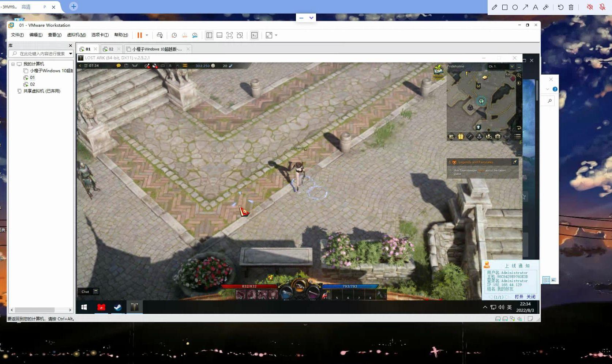
Task: Select the arrow annotation tool
Action: click(525, 7)
